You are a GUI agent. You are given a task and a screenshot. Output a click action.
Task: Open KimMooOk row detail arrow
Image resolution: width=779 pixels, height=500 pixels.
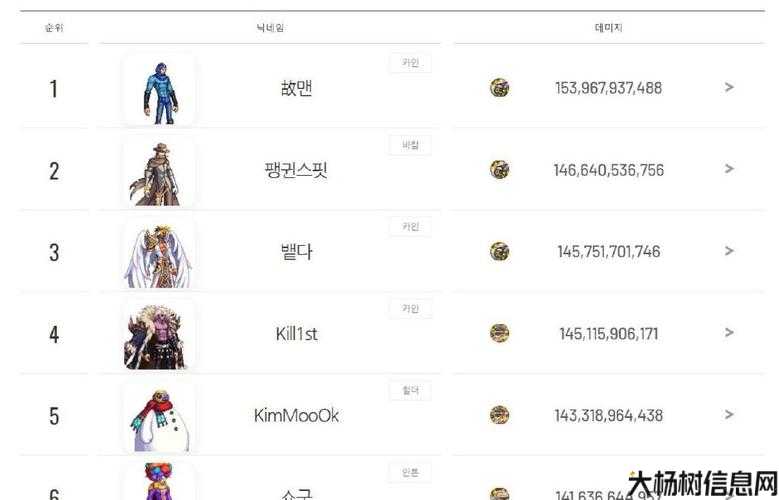(x=729, y=415)
